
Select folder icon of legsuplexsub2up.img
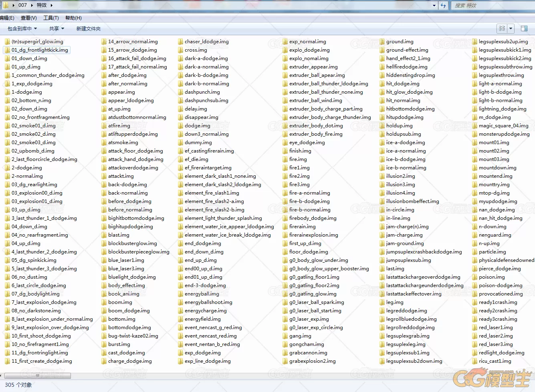pyautogui.click(x=474, y=42)
